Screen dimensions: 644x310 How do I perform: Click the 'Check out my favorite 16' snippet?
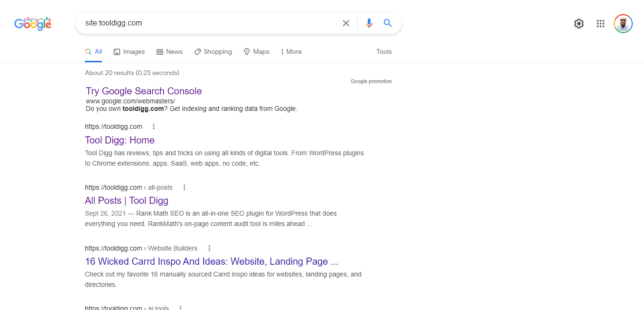point(223,279)
